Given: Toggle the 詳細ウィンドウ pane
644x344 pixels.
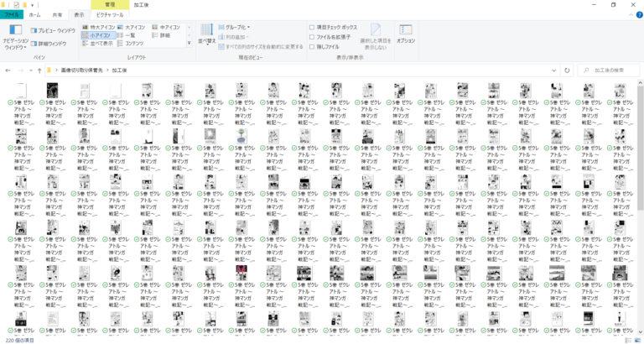Looking at the screenshot, I should pos(50,43).
